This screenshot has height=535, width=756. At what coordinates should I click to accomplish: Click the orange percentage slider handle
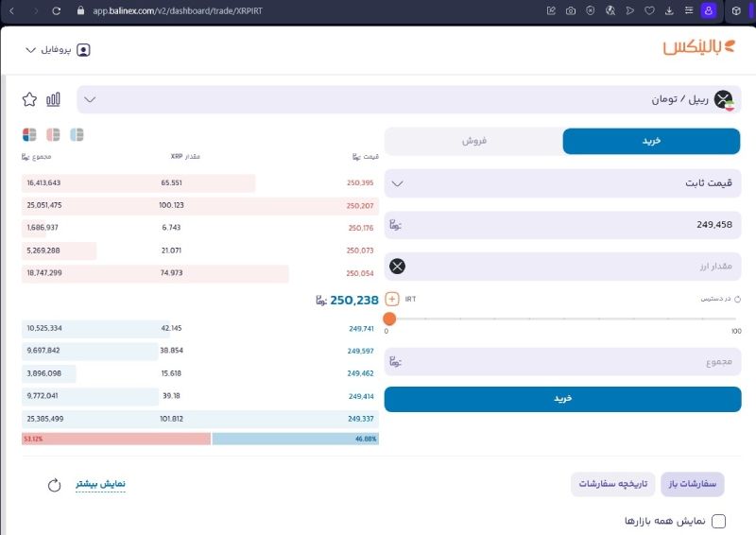[x=389, y=319]
